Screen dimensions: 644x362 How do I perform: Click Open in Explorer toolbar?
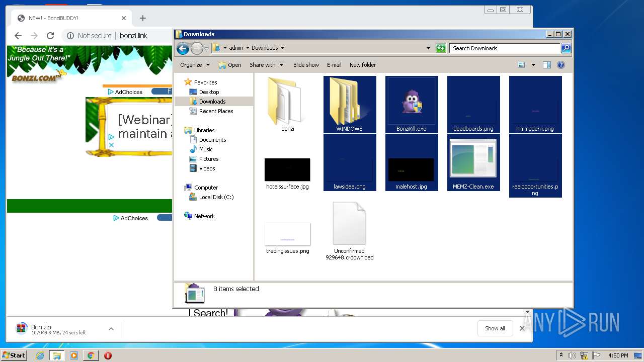230,65
